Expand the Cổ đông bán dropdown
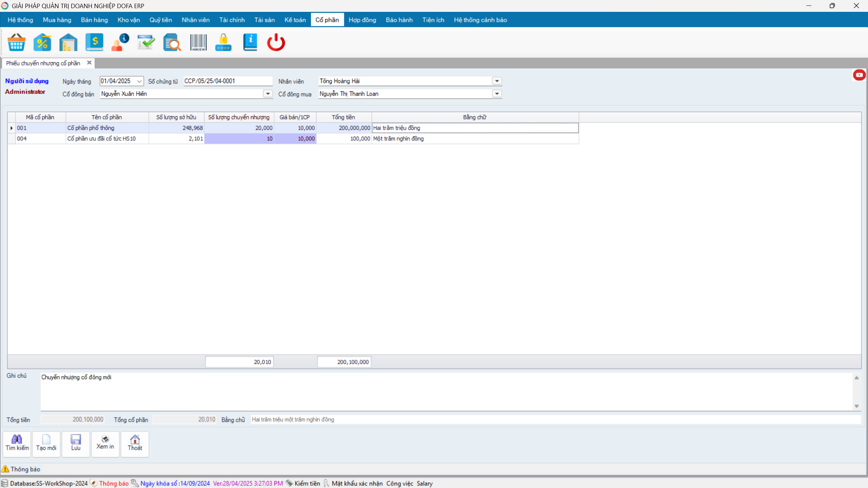Viewport: 868px width, 488px height. coord(268,94)
